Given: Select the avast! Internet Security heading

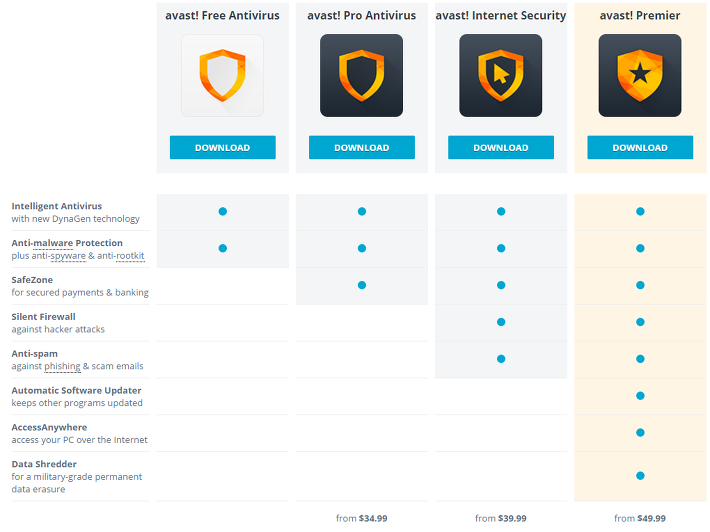Looking at the screenshot, I should 501,15.
